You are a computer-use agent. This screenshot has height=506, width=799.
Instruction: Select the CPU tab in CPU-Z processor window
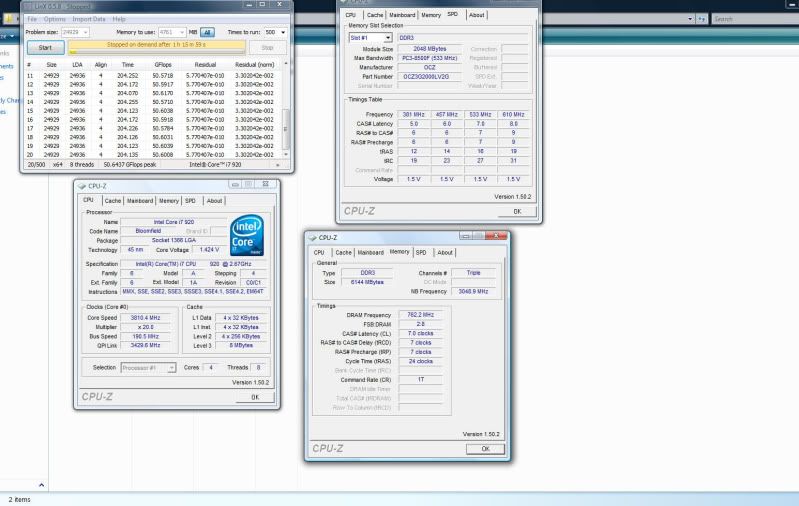(89, 200)
